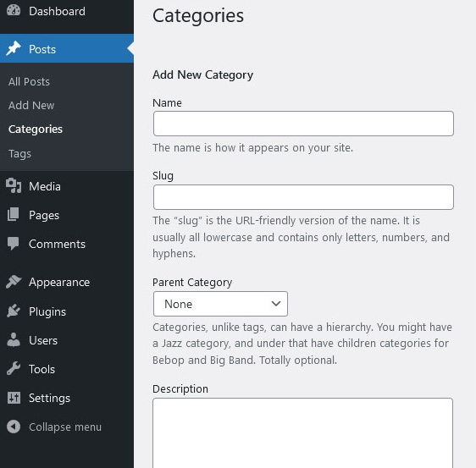Open the Plugins menu label
The width and height of the screenshot is (476, 468).
click(47, 311)
